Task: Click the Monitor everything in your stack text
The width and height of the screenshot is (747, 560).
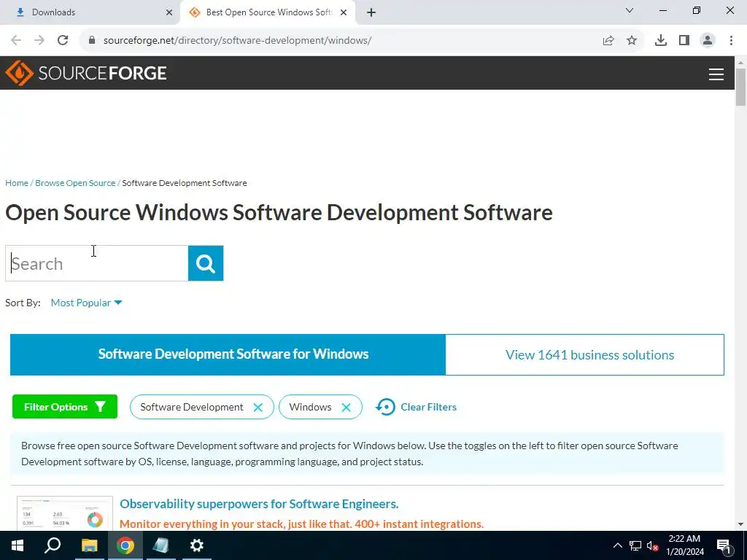Action: [x=301, y=524]
